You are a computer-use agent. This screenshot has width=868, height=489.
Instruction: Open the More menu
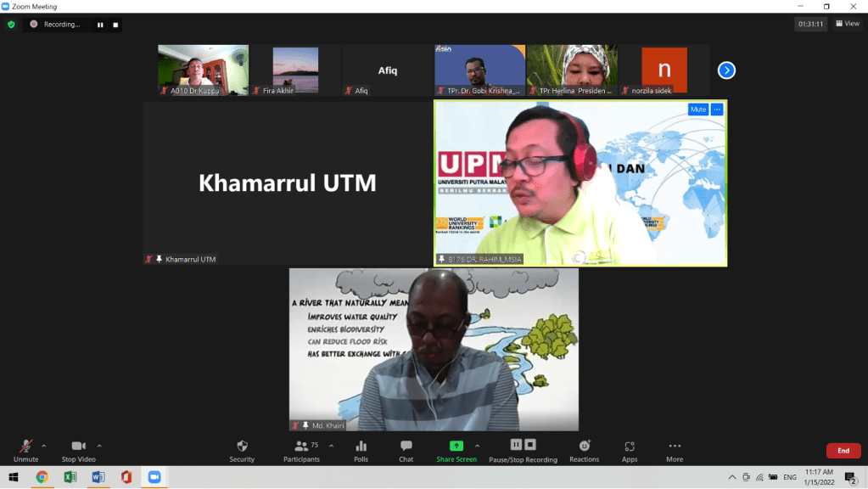[x=675, y=450]
